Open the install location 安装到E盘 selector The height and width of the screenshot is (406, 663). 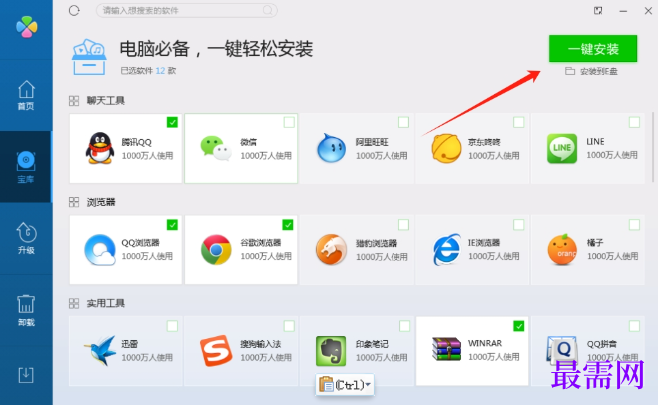(592, 71)
